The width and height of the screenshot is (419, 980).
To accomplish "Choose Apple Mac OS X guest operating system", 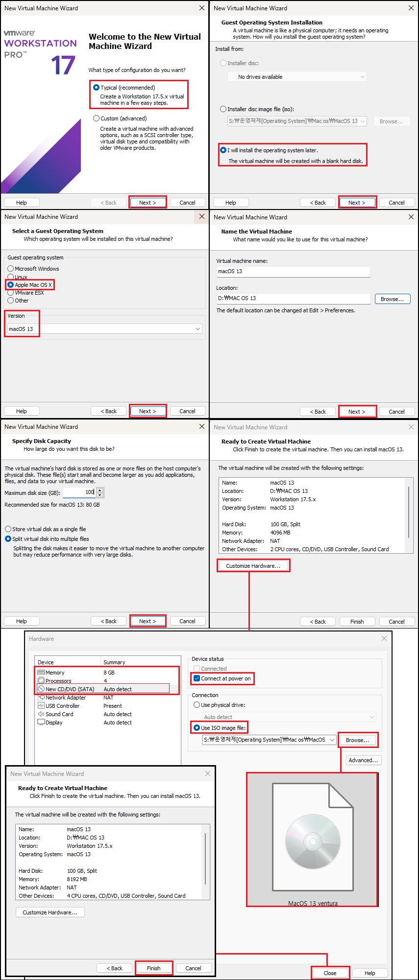I will click(11, 285).
